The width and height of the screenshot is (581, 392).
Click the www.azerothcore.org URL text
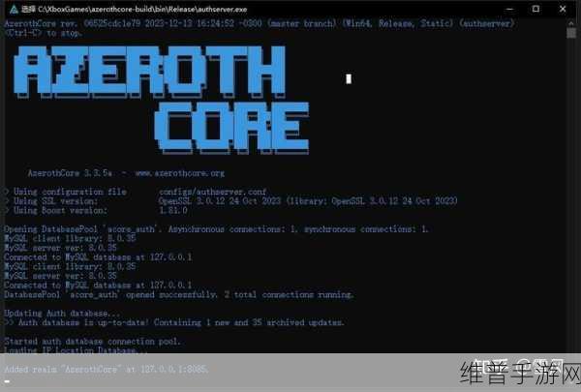pyautogui.click(x=180, y=173)
